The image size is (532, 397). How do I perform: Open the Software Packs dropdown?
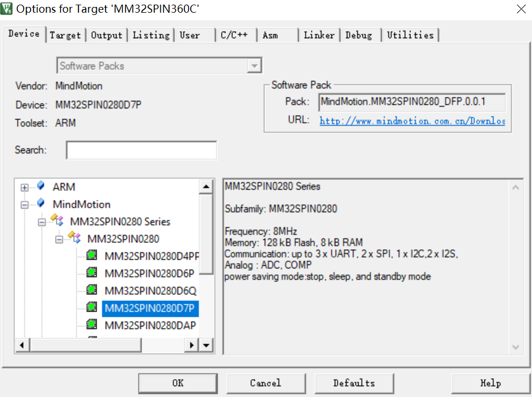(x=254, y=66)
